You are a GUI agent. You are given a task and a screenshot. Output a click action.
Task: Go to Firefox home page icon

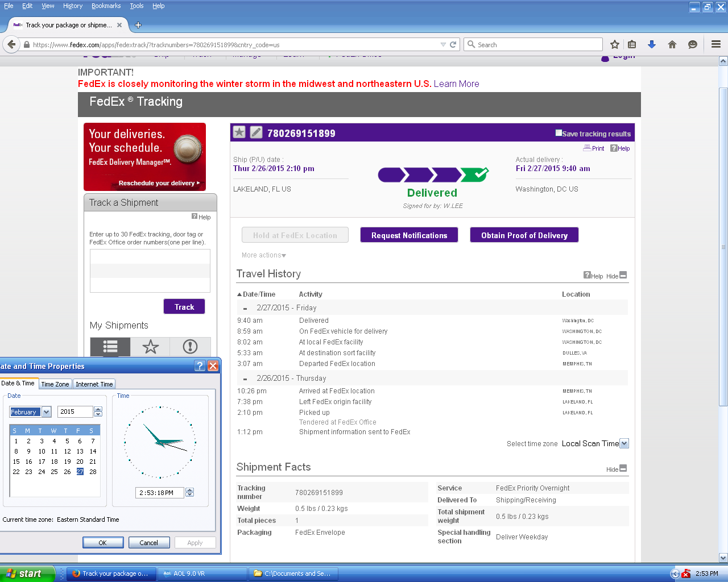coord(672,44)
